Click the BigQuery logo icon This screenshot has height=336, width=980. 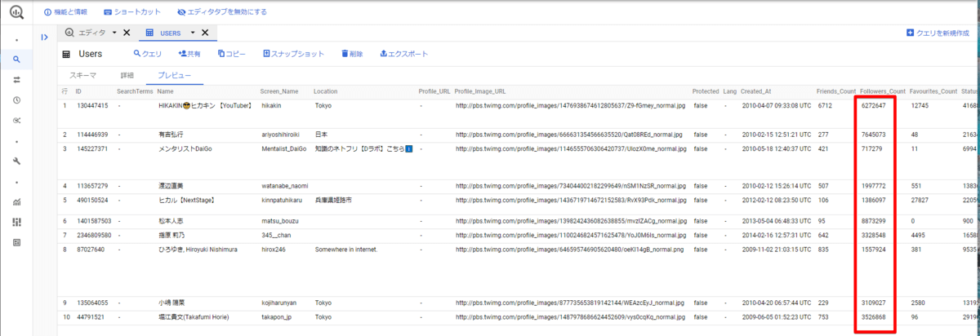tap(16, 13)
